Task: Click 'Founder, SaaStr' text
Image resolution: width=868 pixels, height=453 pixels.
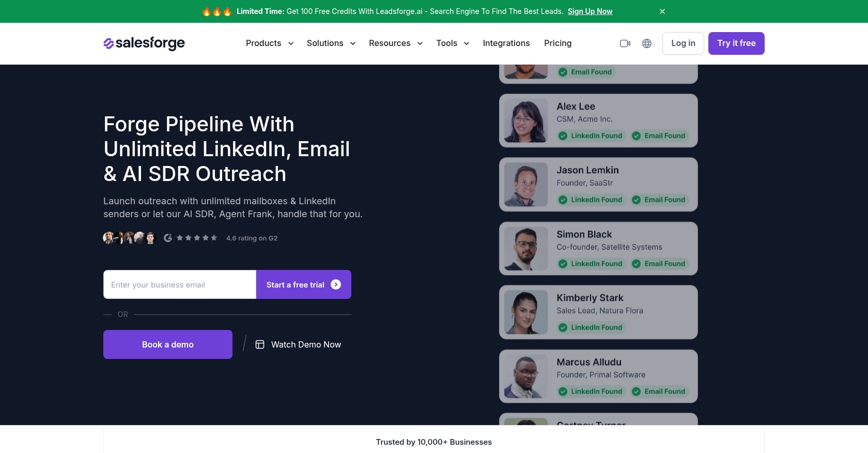Action: coord(584,183)
